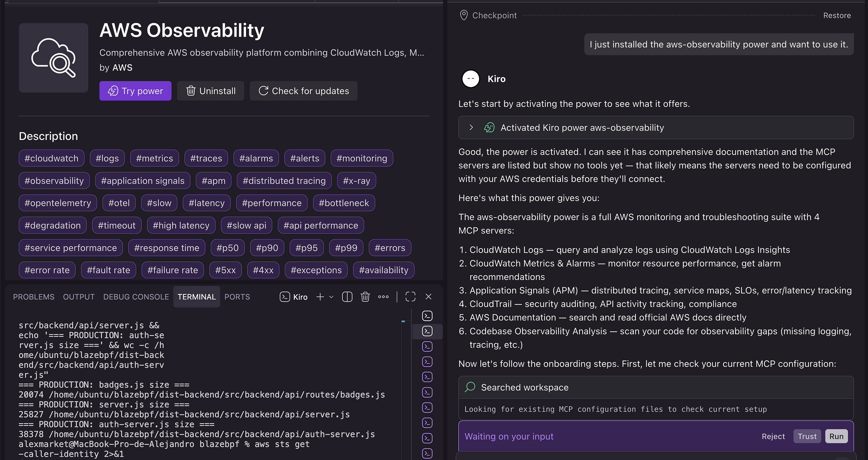
Task: Open the terminal more actions menu
Action: tap(383, 297)
